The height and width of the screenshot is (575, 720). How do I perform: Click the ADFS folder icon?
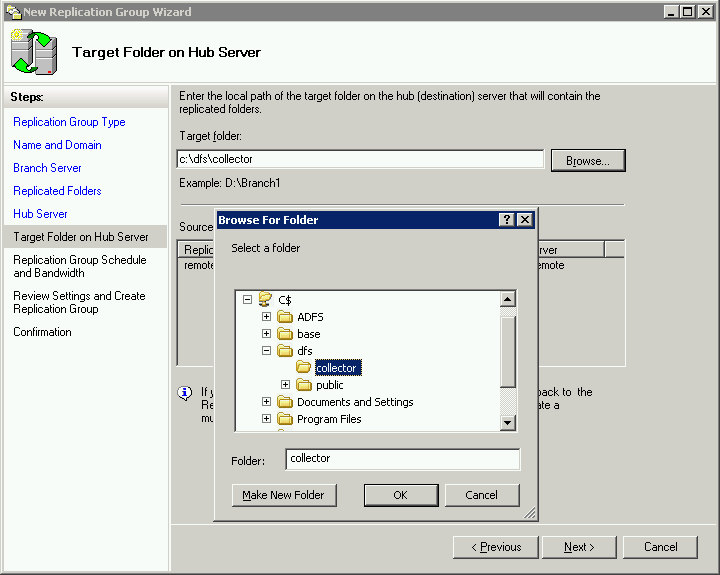[x=285, y=317]
